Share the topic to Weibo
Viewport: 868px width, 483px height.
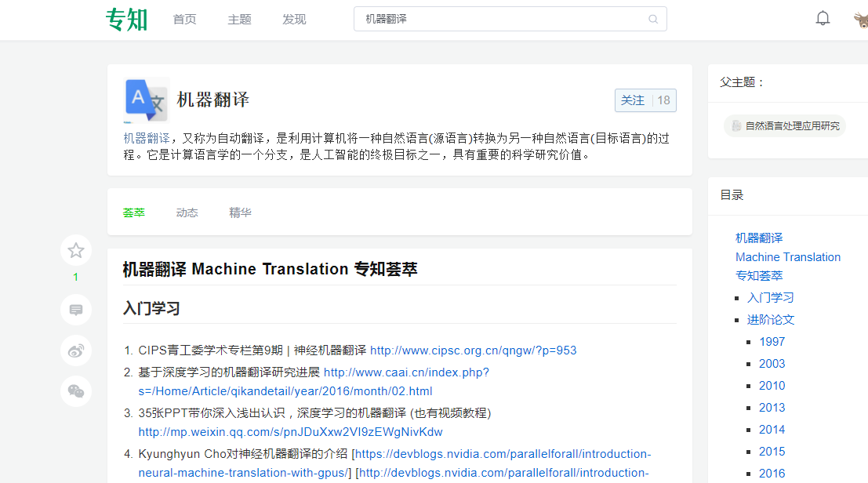(x=75, y=350)
